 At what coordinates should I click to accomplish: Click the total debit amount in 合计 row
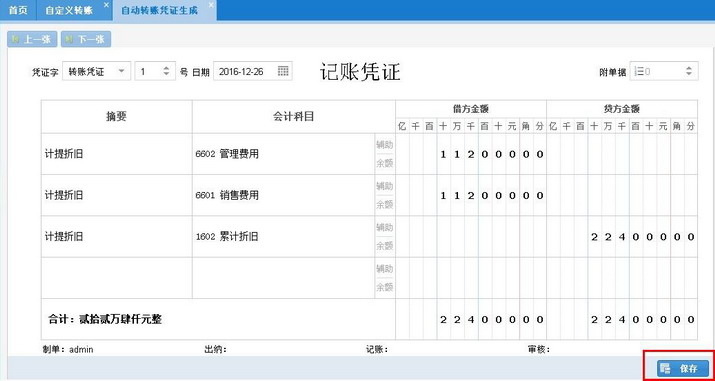[x=471, y=319]
